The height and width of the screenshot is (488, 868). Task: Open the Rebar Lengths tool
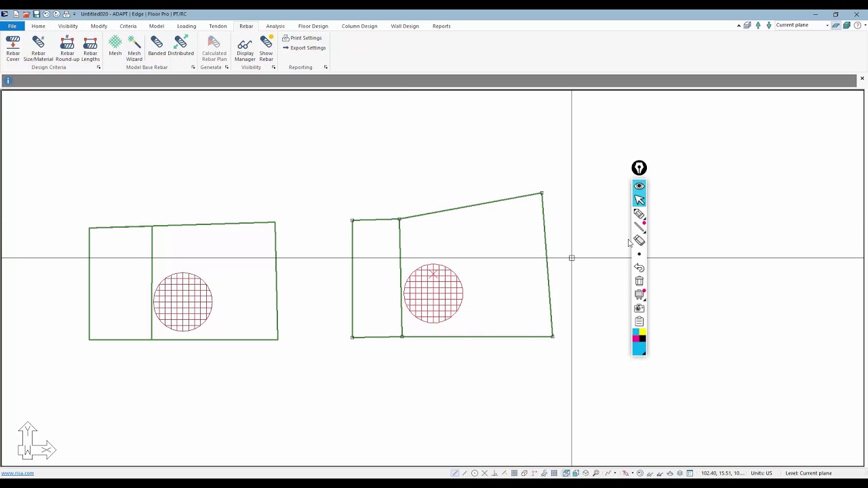[90, 49]
